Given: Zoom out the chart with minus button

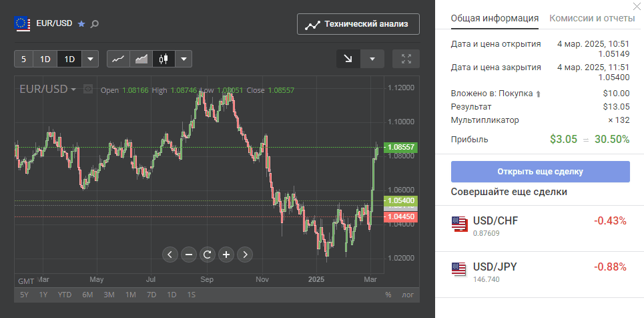Looking at the screenshot, I should pyautogui.click(x=189, y=255).
